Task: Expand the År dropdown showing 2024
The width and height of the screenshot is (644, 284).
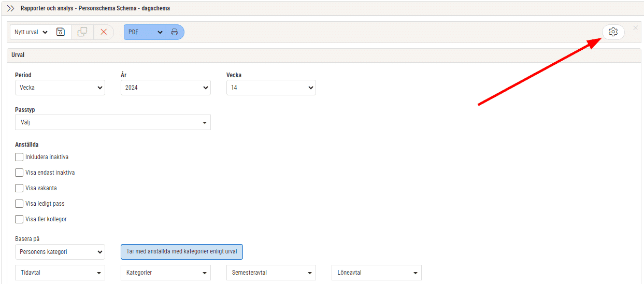Action: click(x=166, y=88)
